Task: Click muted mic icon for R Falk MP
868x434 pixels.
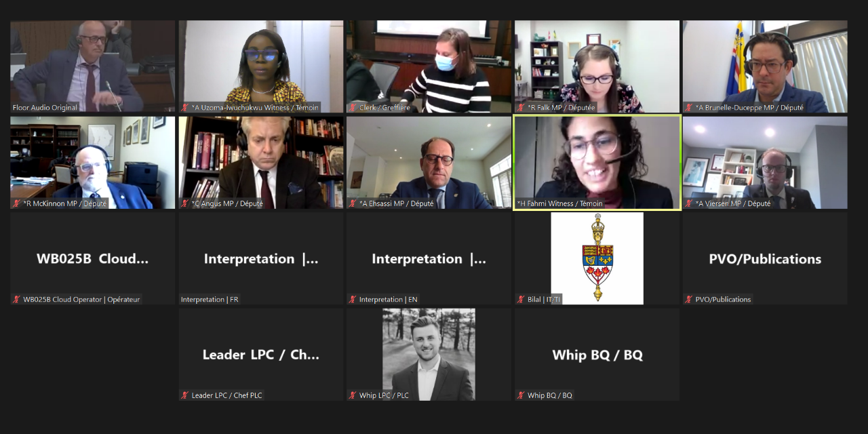Action: click(x=521, y=108)
